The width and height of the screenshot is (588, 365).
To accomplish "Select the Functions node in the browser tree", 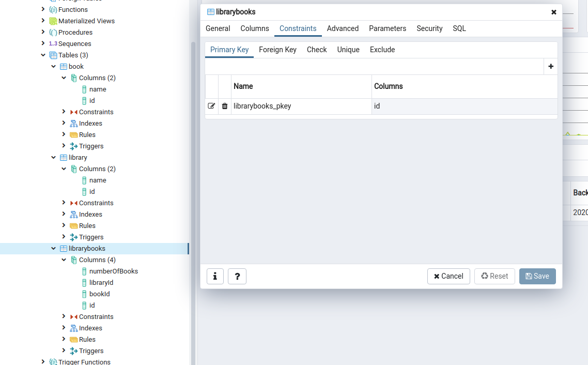I will [73, 9].
